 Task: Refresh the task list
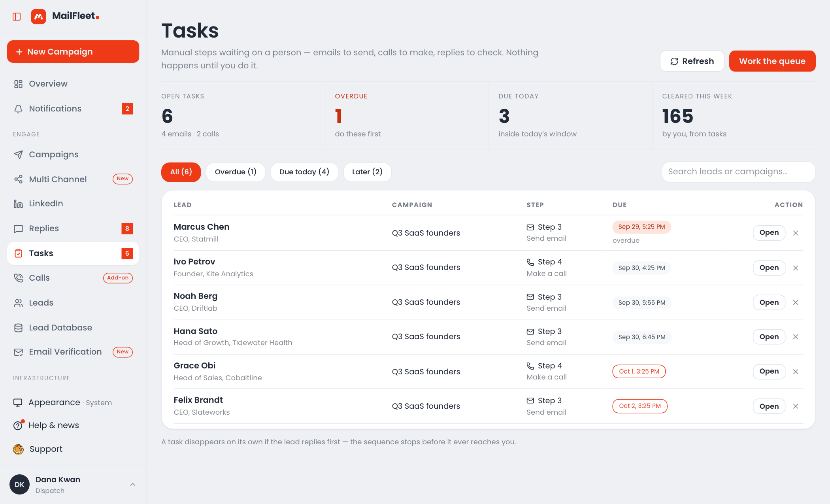click(692, 61)
